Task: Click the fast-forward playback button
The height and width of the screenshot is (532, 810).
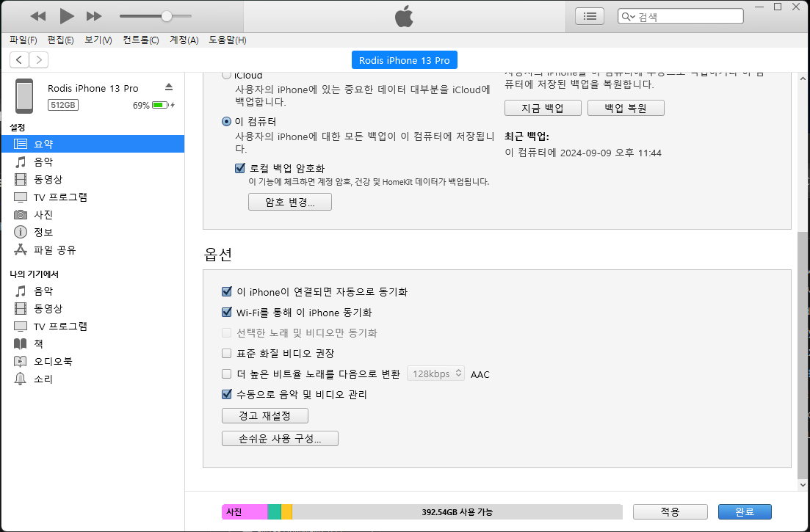Action: [94, 16]
